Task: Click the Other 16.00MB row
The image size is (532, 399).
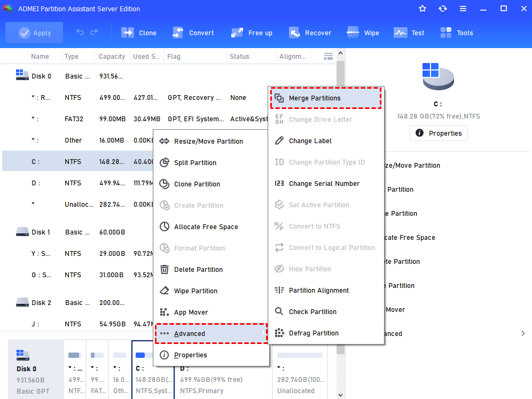Action: [x=77, y=140]
